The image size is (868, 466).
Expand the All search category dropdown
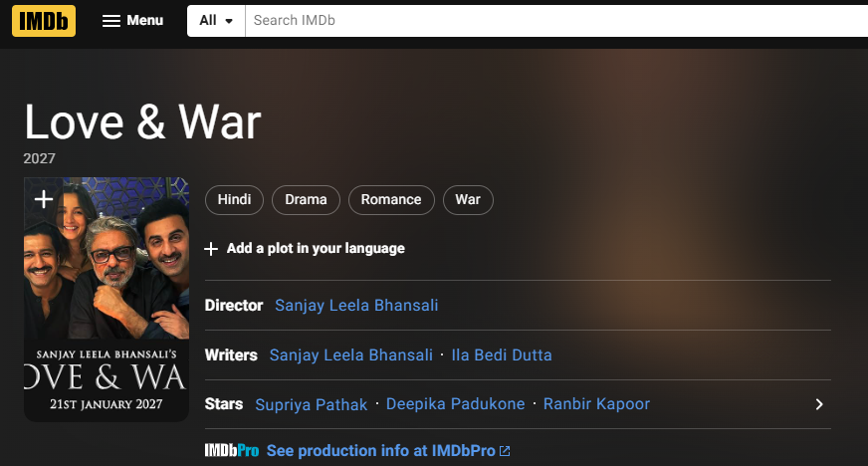(216, 21)
